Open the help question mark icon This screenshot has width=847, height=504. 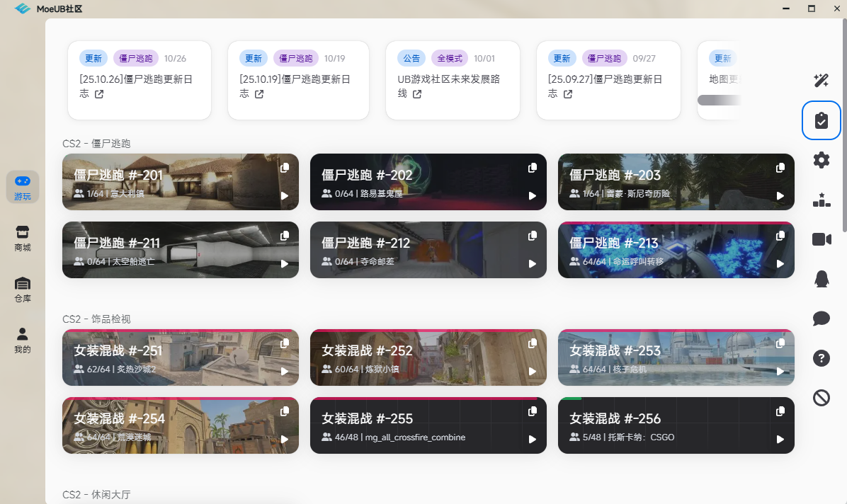coord(821,358)
